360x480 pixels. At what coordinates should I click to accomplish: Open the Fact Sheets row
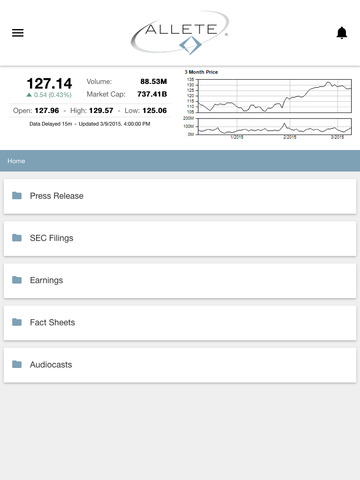pyautogui.click(x=180, y=323)
